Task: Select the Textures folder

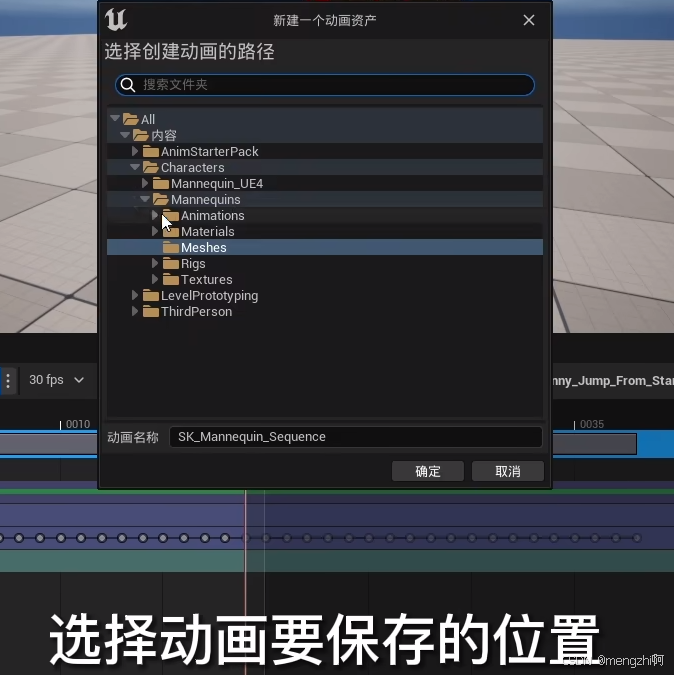Action: (325, 279)
